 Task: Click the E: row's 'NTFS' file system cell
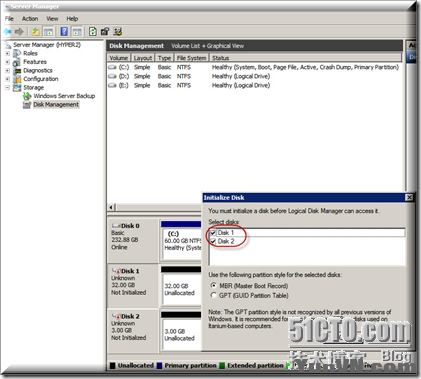(x=184, y=85)
